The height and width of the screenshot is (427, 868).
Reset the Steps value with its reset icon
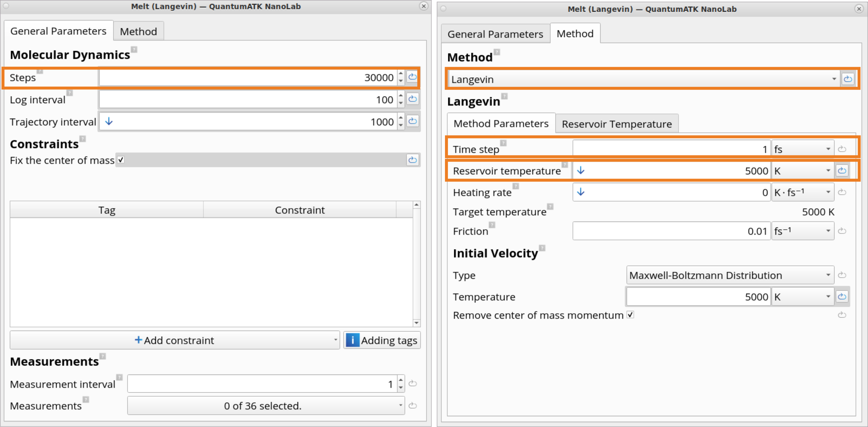(412, 77)
